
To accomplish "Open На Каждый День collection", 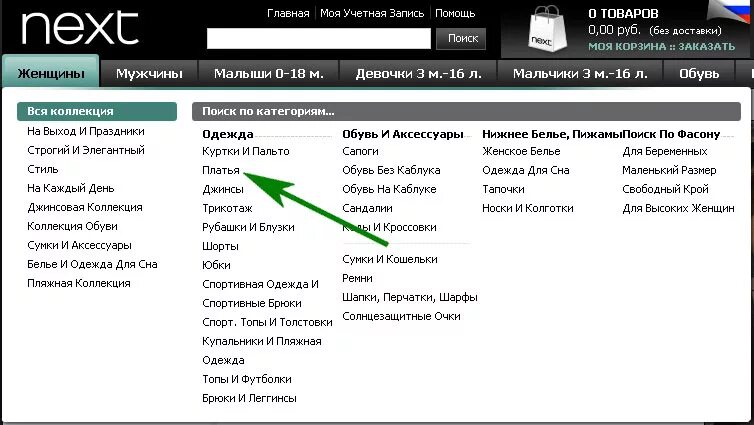I will [71, 188].
